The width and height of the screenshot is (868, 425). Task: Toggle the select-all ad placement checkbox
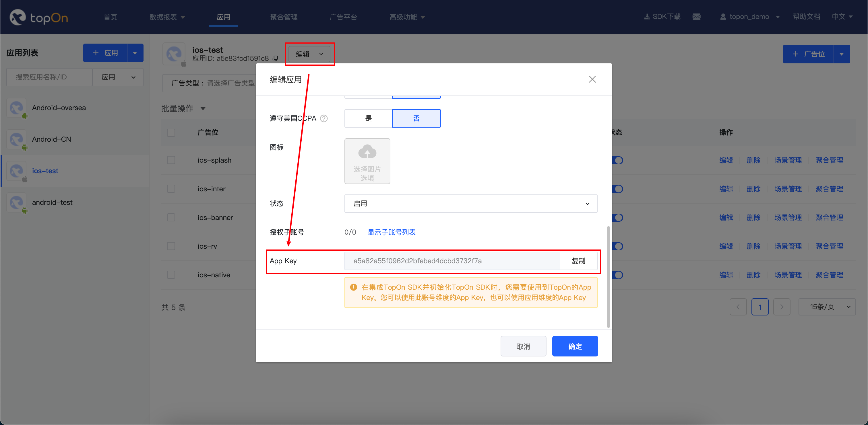coord(171,132)
